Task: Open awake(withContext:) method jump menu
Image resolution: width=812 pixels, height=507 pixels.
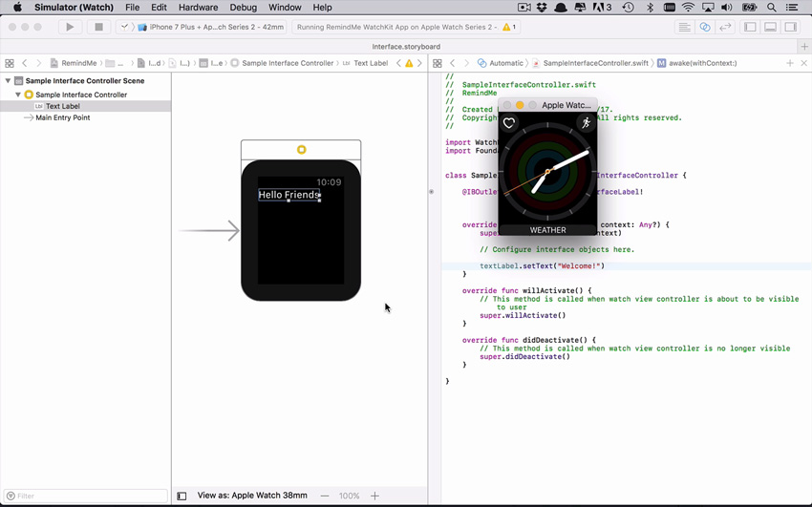Action: pos(697,63)
